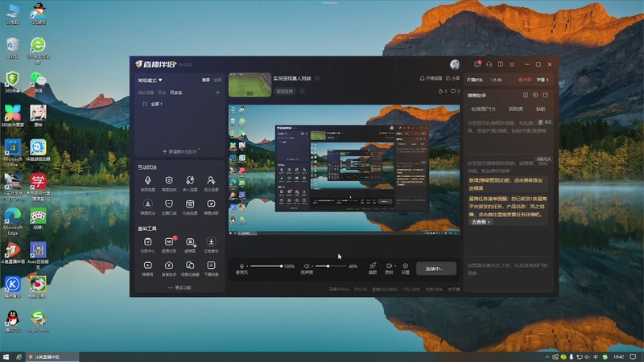Screen dimensions: 644x362
Task: Switch to 活跃度 tab
Action: point(515,109)
